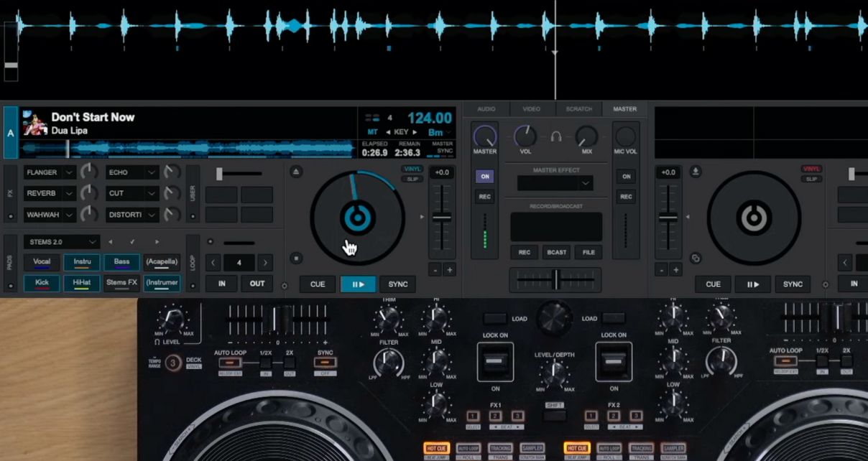Viewport: 868px width, 461px height.
Task: Go to next pads page arrow
Action: point(157,242)
